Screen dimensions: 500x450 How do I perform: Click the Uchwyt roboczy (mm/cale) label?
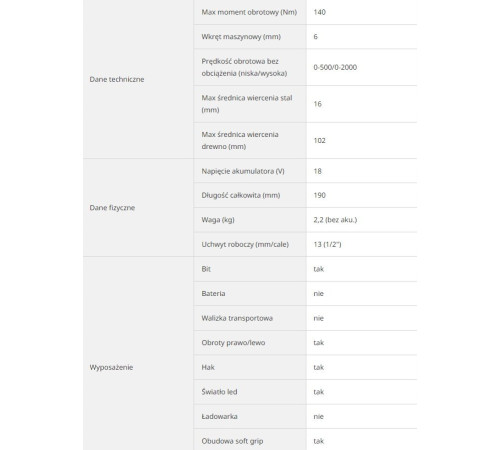(245, 244)
